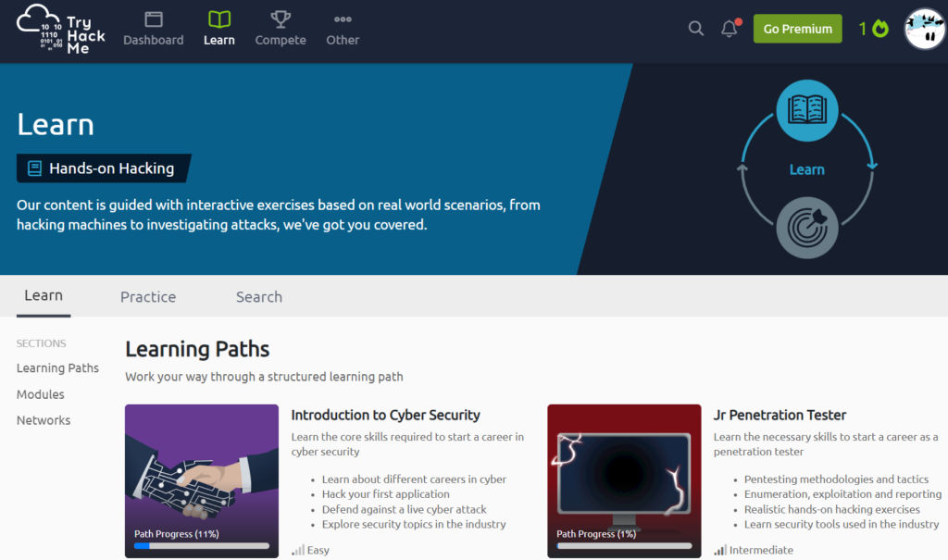
Task: Click 'Learn security tools used in the industry' bullet
Action: (x=841, y=524)
